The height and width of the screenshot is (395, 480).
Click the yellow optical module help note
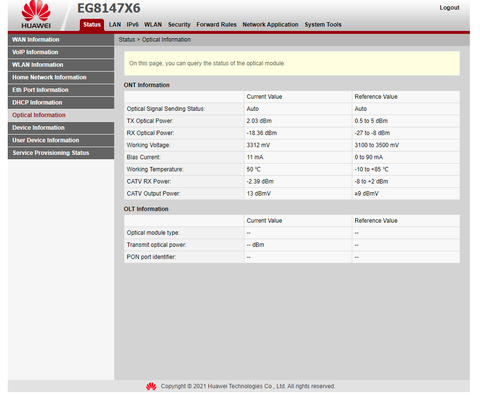[x=292, y=63]
